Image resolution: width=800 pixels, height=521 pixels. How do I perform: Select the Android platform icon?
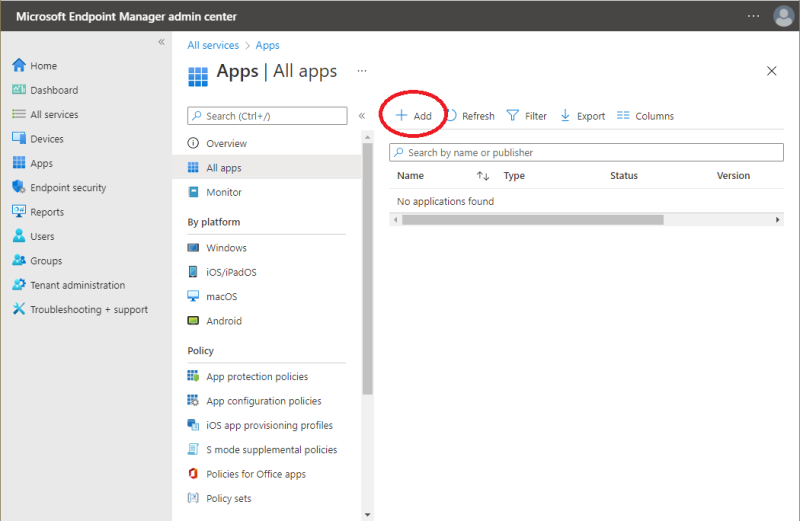coord(193,320)
